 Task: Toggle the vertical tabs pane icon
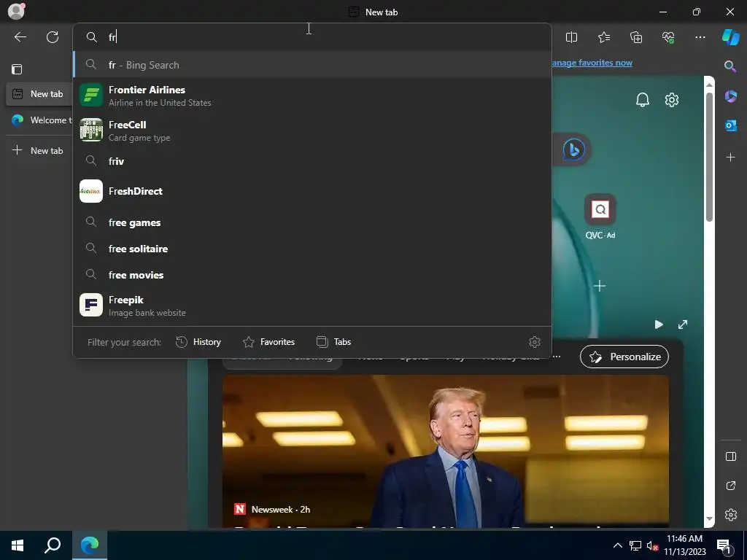[x=17, y=69]
